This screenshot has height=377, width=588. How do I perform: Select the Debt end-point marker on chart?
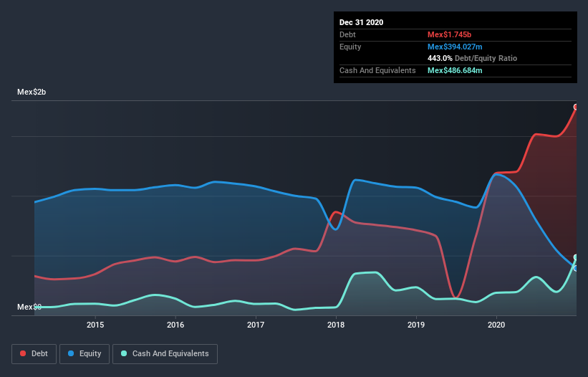point(576,107)
